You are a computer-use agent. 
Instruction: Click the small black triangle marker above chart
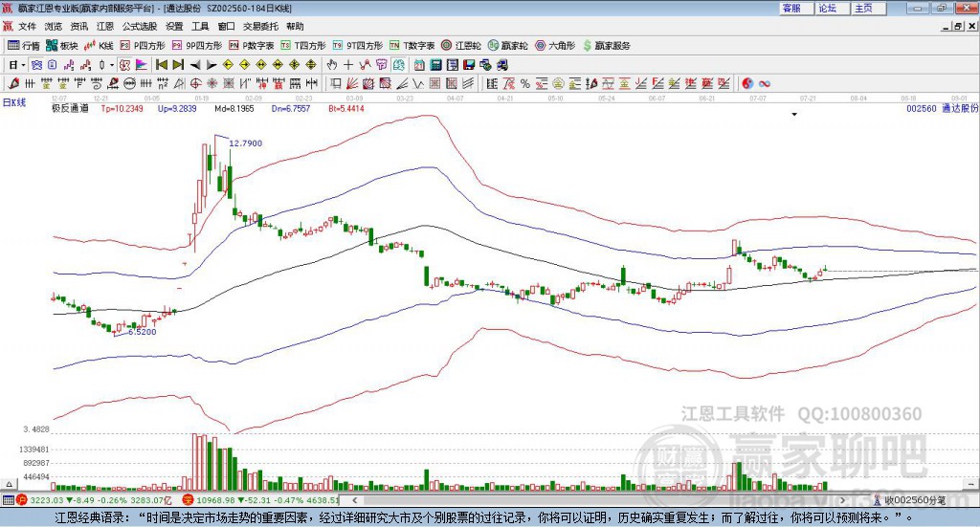pyautogui.click(x=794, y=114)
